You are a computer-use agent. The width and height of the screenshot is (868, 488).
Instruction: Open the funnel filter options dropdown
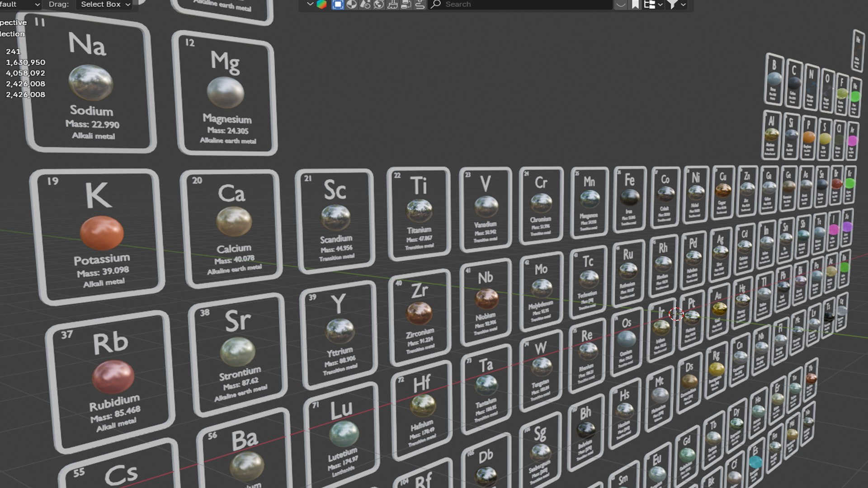click(x=677, y=5)
